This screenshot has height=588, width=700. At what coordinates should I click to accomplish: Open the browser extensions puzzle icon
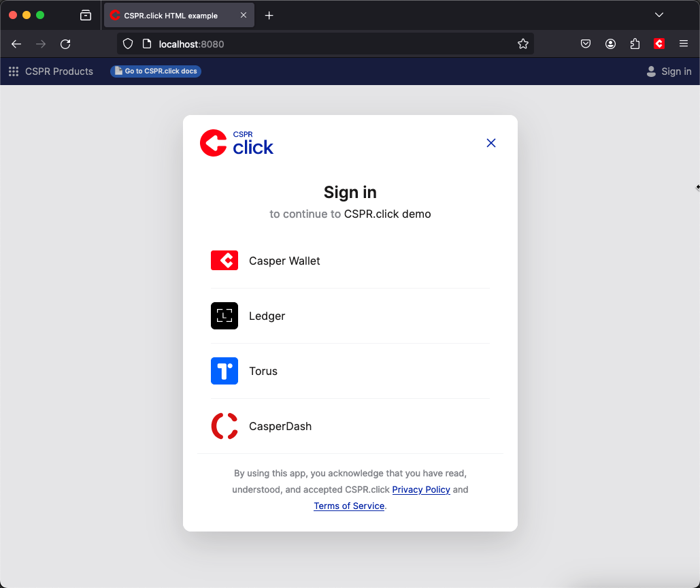point(635,44)
